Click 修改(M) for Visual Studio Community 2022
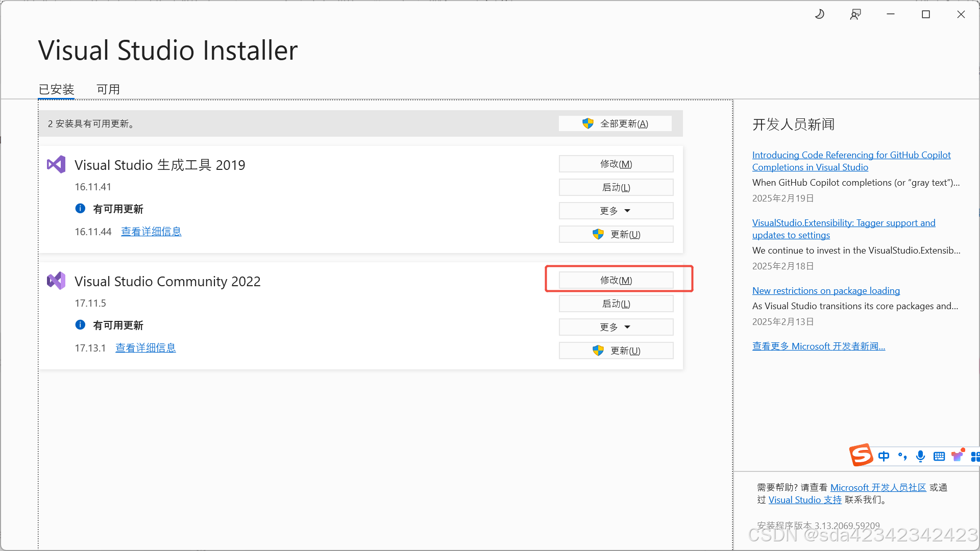 (x=616, y=280)
